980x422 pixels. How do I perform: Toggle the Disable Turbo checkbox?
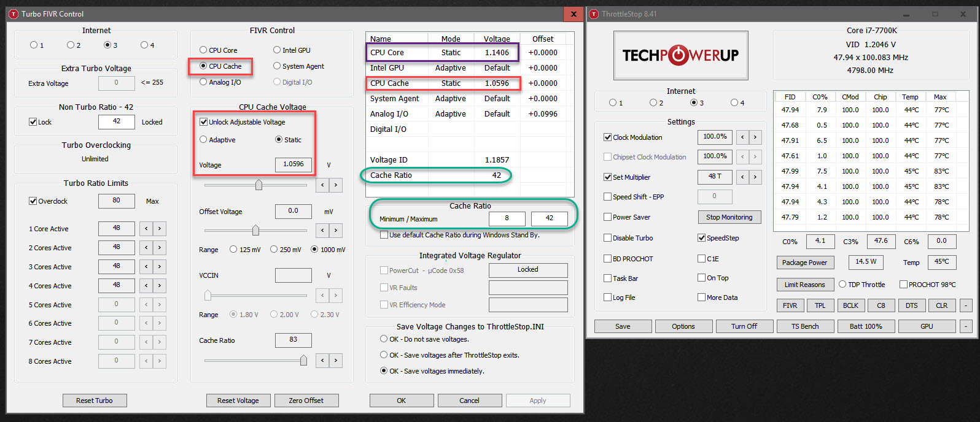pyautogui.click(x=608, y=238)
